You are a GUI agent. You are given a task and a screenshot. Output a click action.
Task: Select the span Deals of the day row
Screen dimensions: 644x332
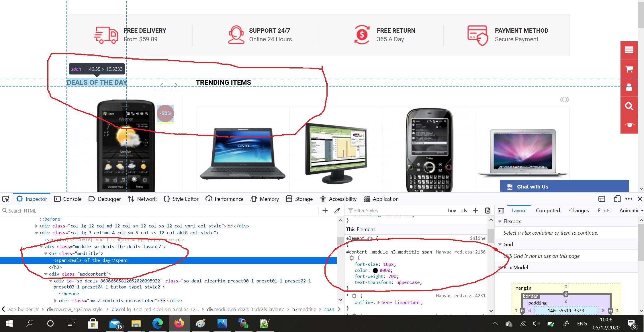tap(168, 260)
